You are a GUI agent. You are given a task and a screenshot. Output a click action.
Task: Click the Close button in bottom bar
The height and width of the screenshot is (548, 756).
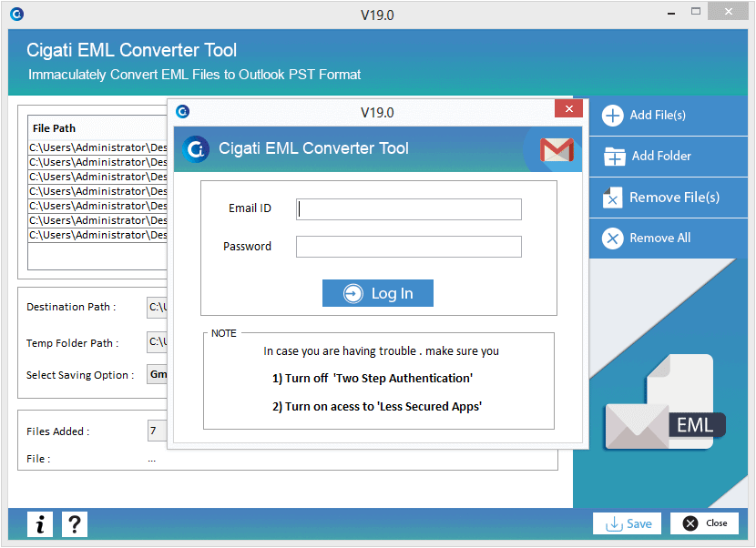coord(704,523)
